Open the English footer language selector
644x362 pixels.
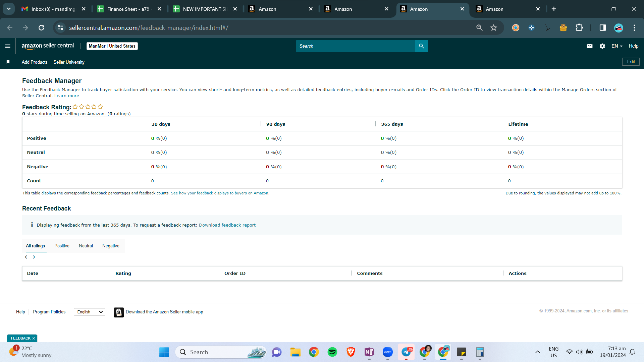[x=90, y=312]
